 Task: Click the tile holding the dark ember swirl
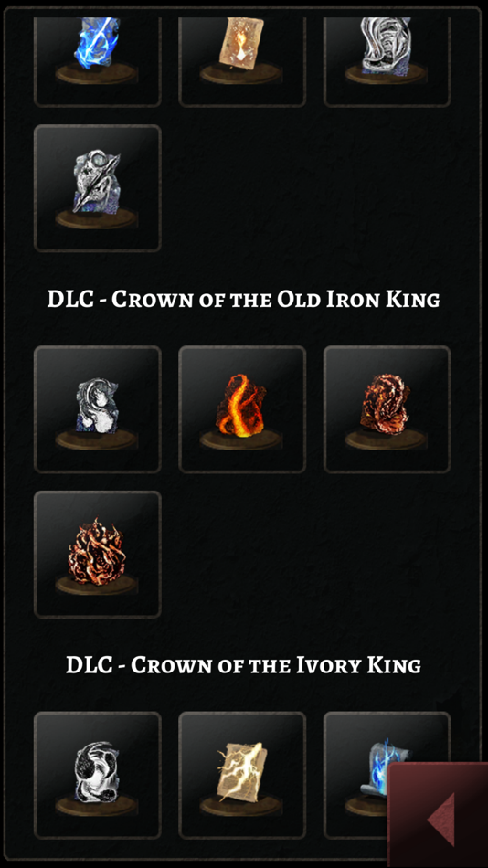(387, 409)
